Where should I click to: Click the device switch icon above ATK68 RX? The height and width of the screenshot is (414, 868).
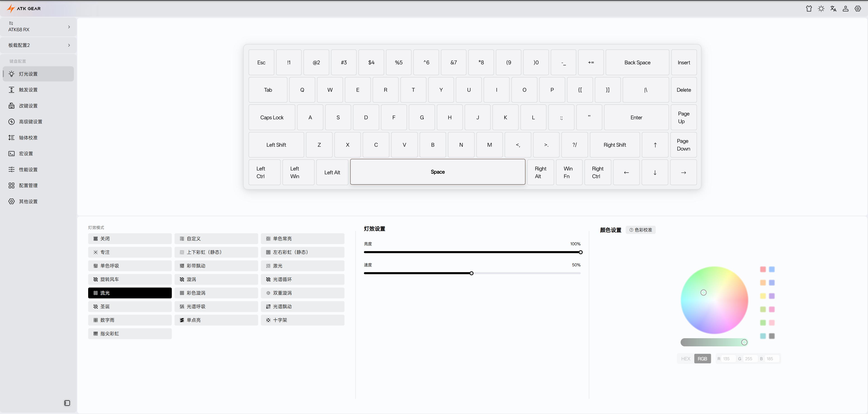[11, 23]
